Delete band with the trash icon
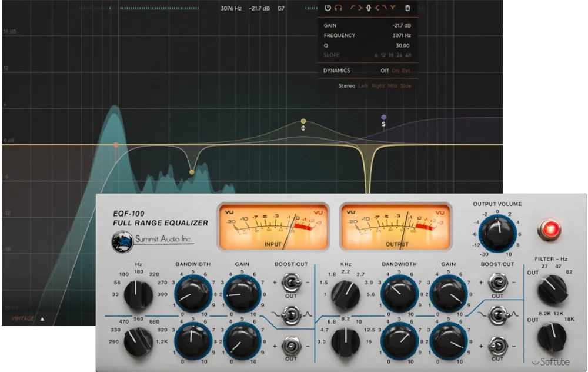This screenshot has width=588, height=372. pos(407,8)
